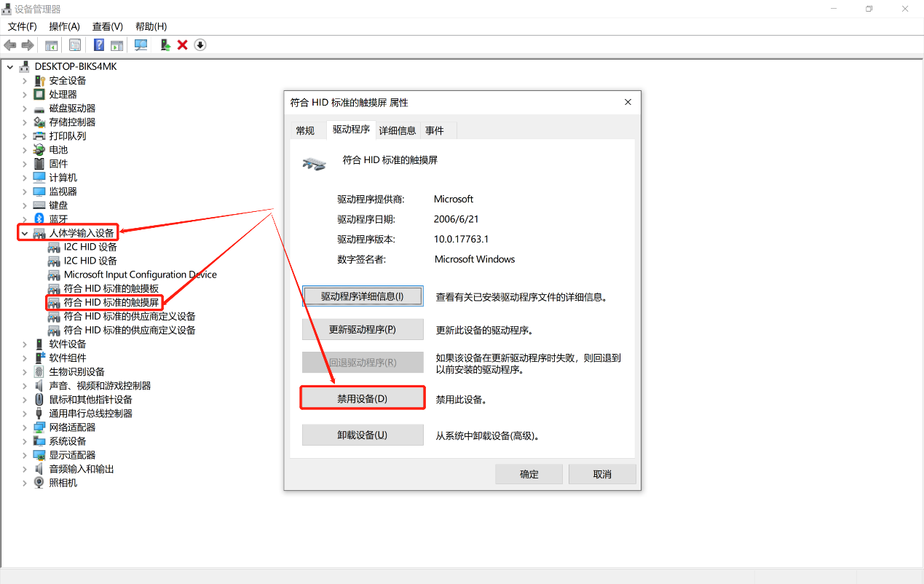
Task: Switch to the 常规 tab
Action: click(x=305, y=130)
